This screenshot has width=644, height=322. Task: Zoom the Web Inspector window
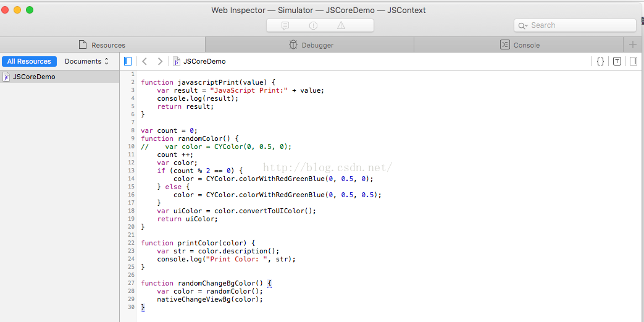click(30, 10)
